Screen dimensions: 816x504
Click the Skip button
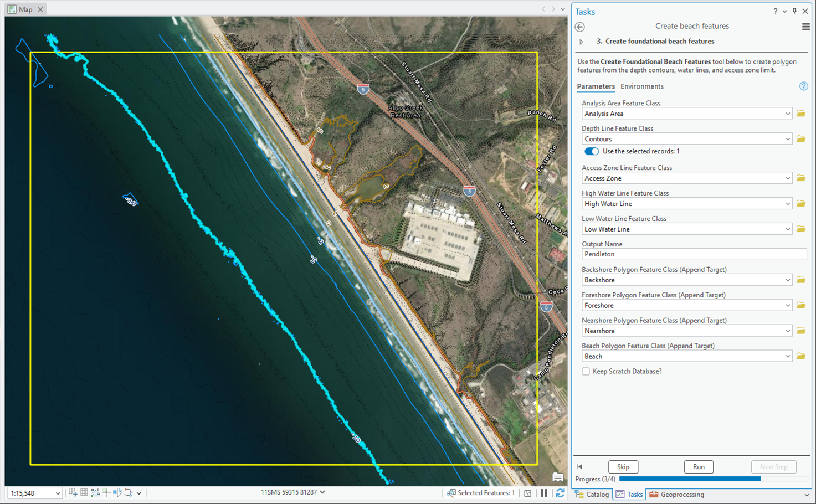[623, 467]
